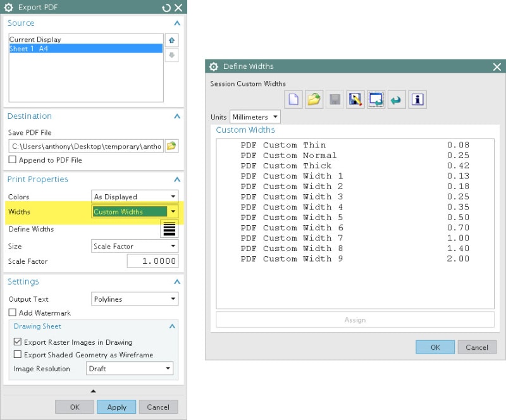Click the disabled Assign button
This screenshot has height=420, width=506.
pos(355,319)
